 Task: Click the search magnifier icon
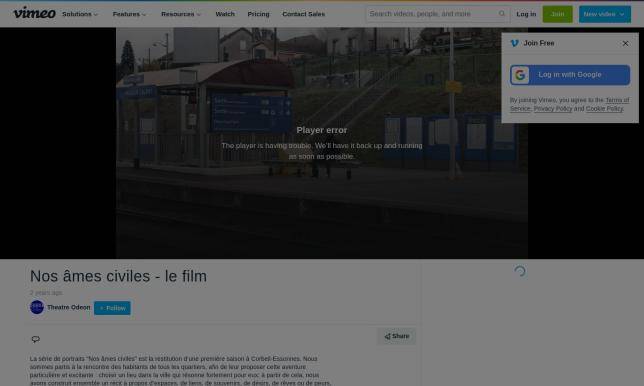point(502,14)
